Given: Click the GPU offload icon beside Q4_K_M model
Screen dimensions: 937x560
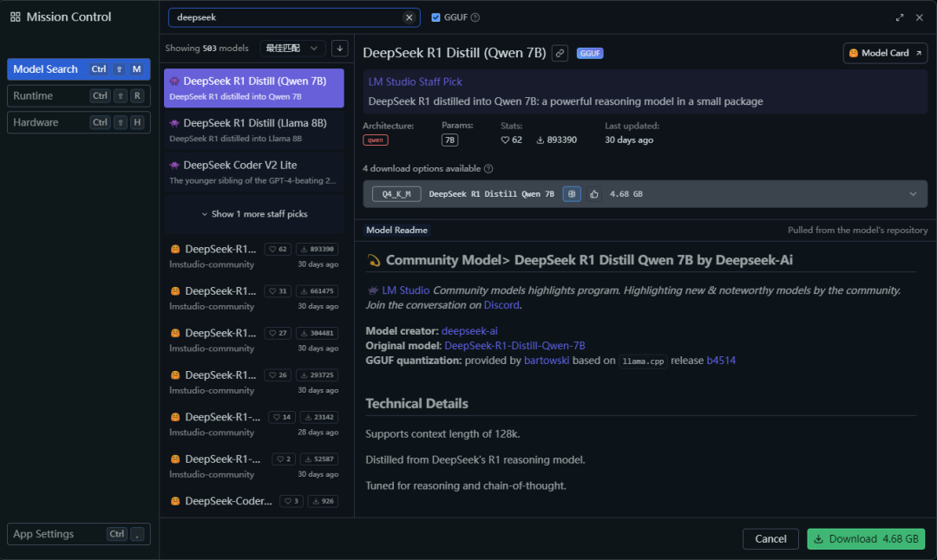Looking at the screenshot, I should [572, 194].
